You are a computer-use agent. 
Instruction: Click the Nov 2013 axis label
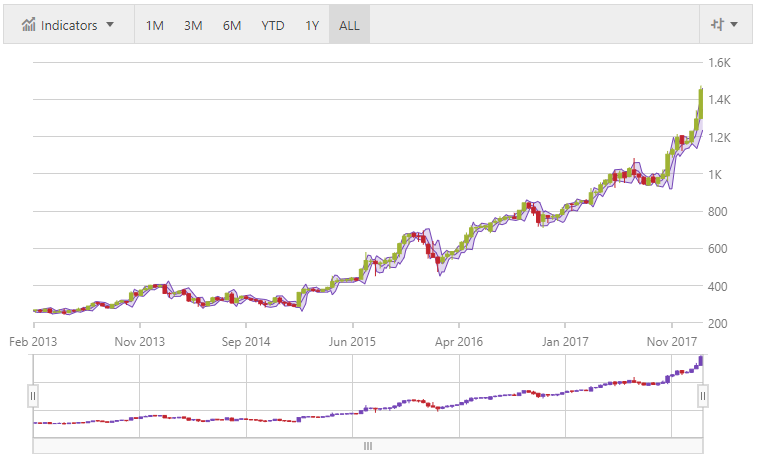[x=139, y=342]
